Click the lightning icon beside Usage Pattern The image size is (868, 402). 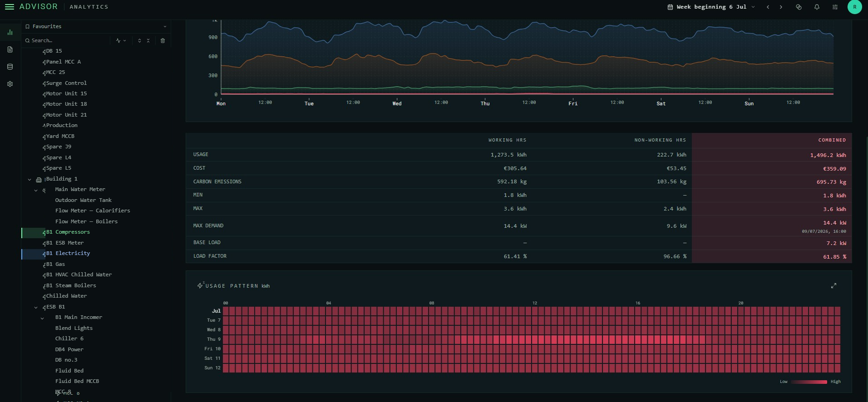click(200, 285)
